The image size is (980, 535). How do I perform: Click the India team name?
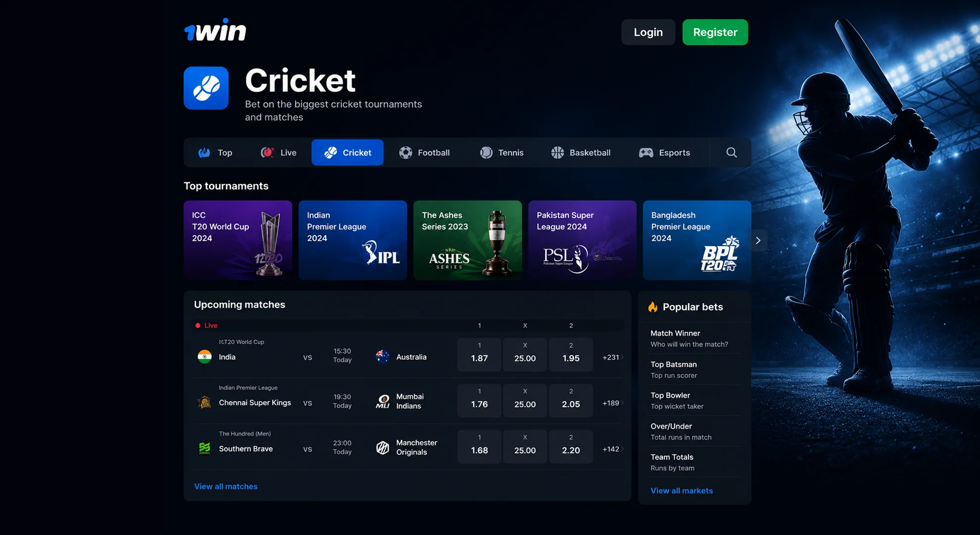point(227,357)
